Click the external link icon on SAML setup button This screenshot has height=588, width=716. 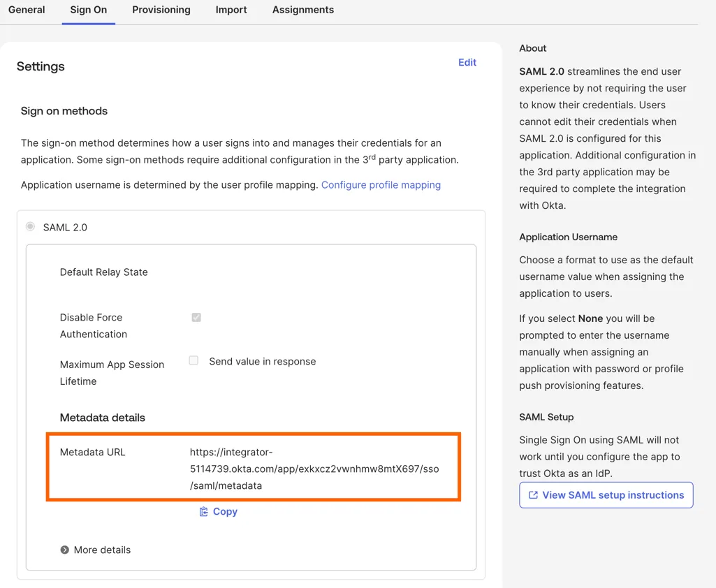pos(533,495)
